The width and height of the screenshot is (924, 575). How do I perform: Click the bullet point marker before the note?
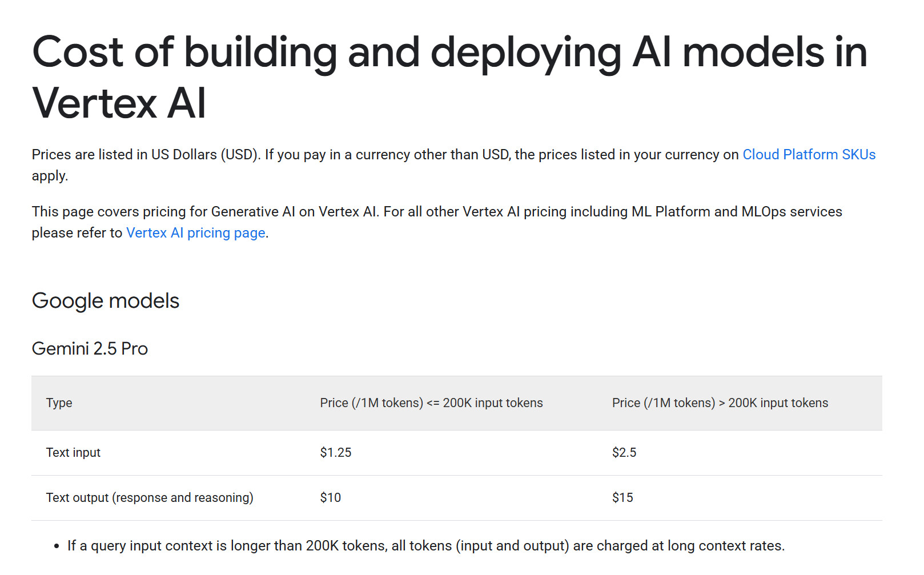(x=57, y=546)
